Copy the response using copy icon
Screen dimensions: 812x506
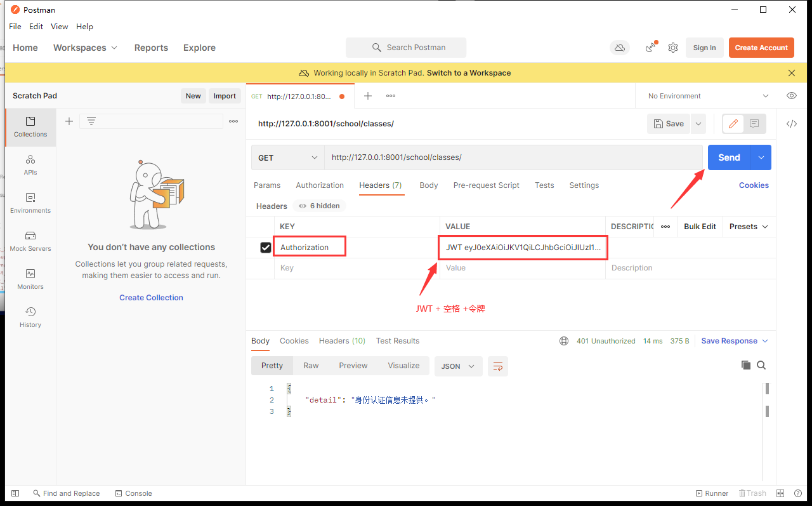[x=746, y=365]
